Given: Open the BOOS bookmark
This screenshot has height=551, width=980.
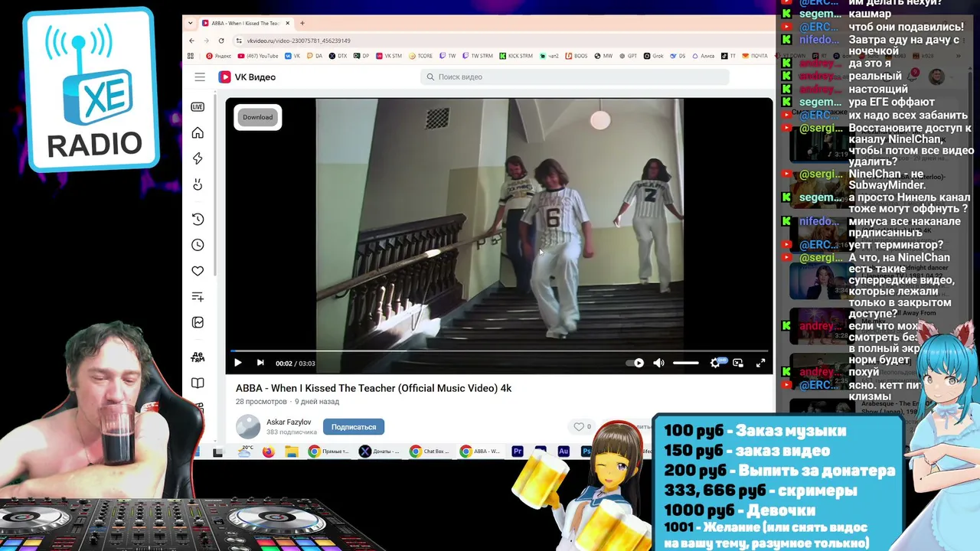Looking at the screenshot, I should [x=577, y=56].
